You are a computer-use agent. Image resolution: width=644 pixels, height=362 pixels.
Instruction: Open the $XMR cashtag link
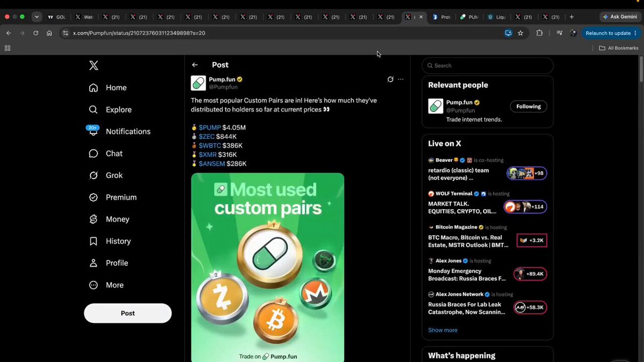click(x=208, y=155)
